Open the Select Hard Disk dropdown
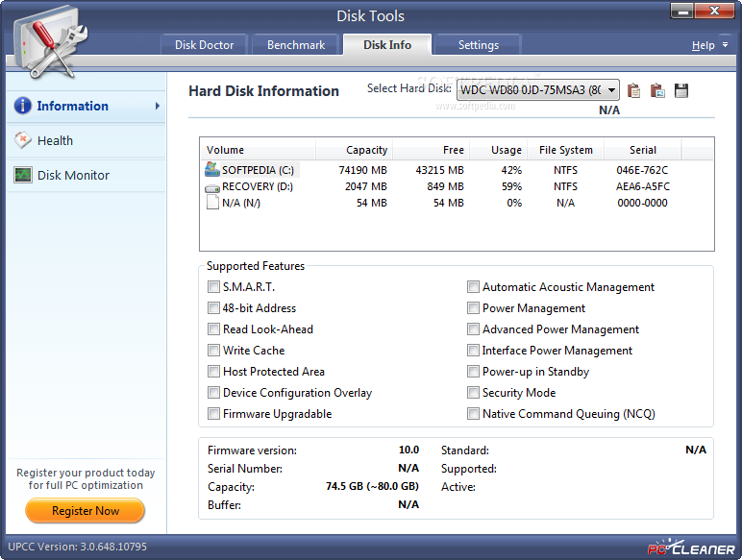 pyautogui.click(x=538, y=90)
